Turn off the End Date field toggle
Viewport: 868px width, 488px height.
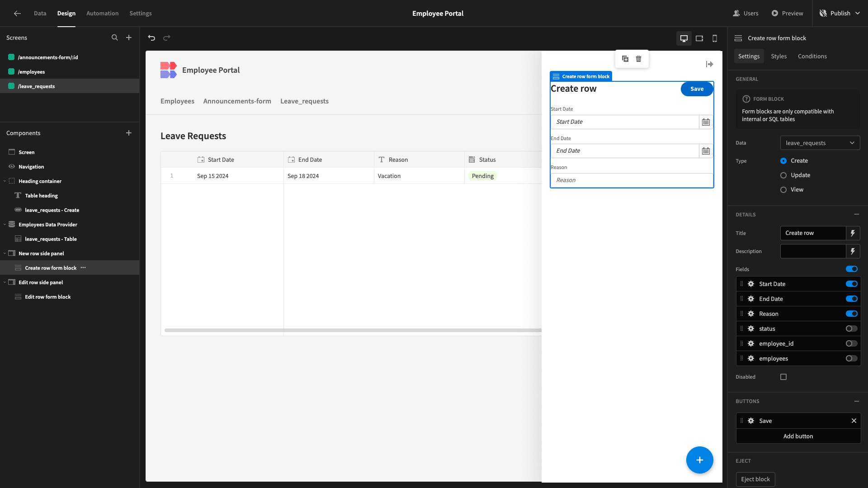(x=852, y=299)
